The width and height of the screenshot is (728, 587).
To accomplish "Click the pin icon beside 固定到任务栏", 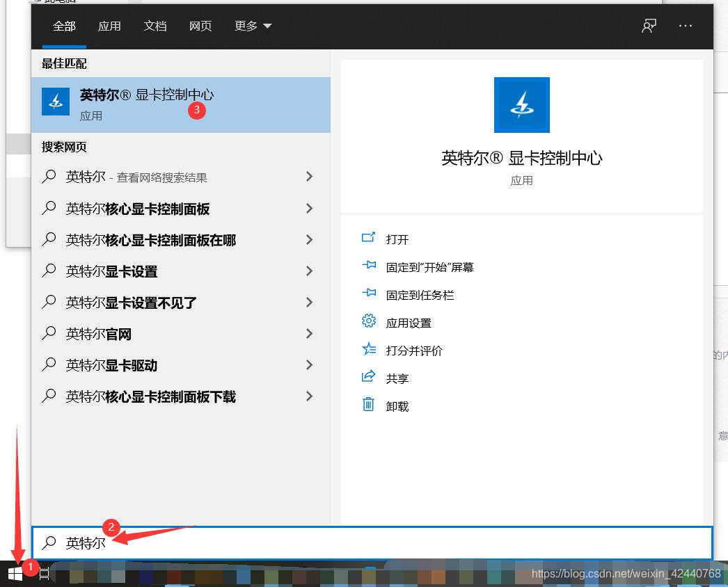I will (x=369, y=293).
